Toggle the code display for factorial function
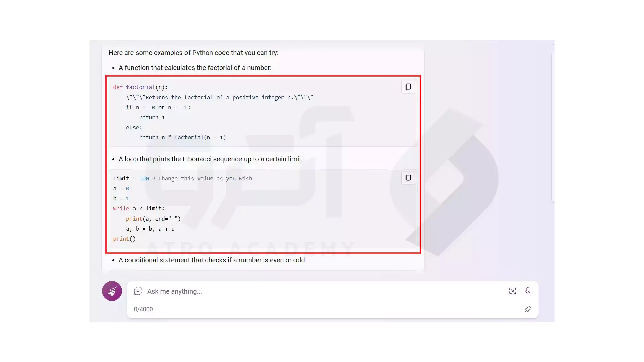Image resolution: width=644 pixels, height=362 pixels. click(x=408, y=86)
